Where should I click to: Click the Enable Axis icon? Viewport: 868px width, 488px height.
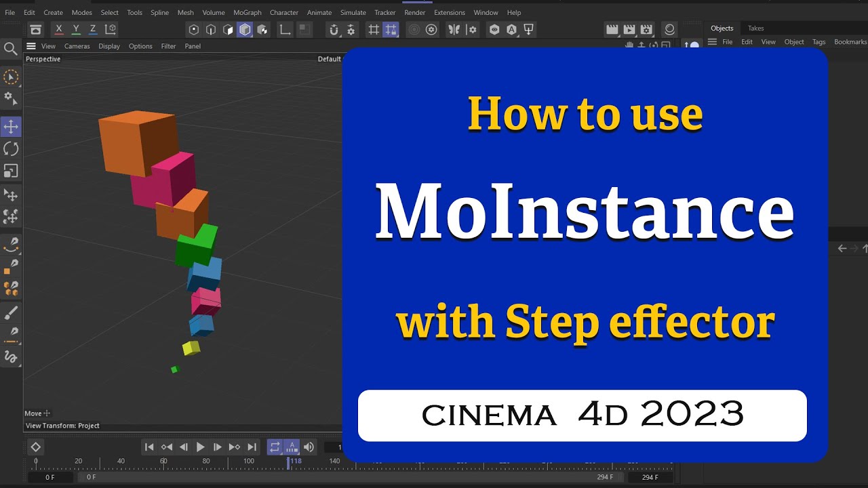(x=285, y=29)
